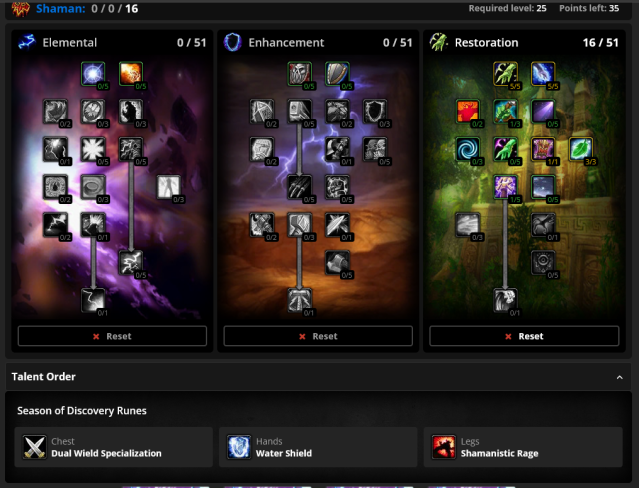
Task: Click the Restoration '16 / 51' points counter
Action: tap(600, 42)
